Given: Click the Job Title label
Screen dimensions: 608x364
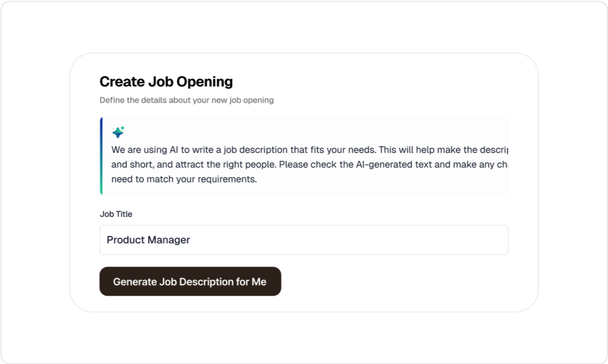Looking at the screenshot, I should [116, 214].
